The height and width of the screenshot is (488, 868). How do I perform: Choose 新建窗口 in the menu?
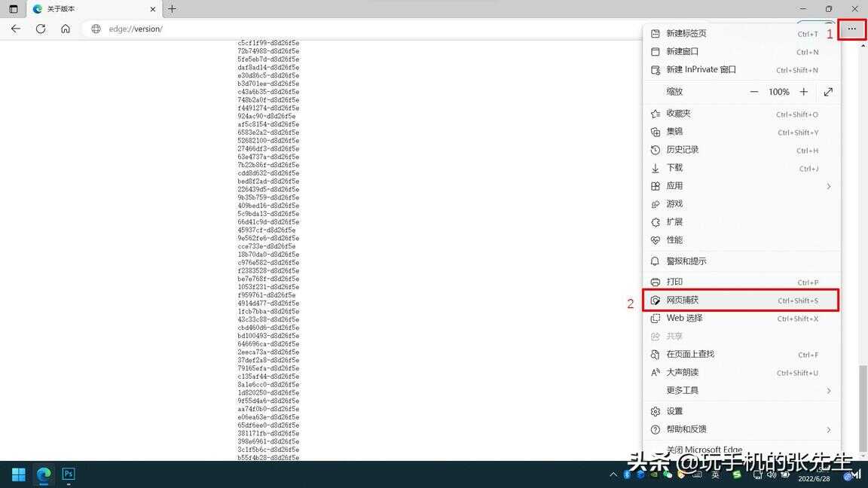point(741,51)
